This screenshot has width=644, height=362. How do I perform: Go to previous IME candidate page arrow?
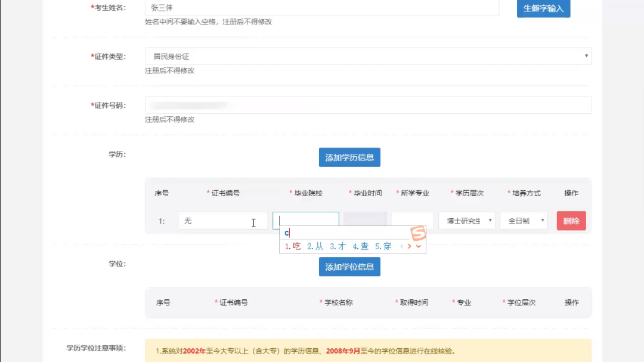[x=402, y=246]
